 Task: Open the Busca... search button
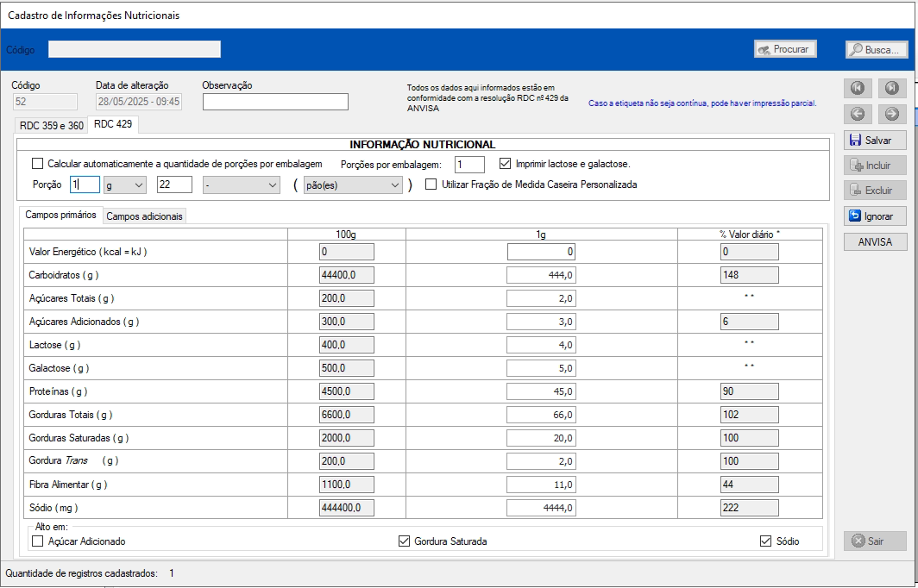[x=876, y=50]
